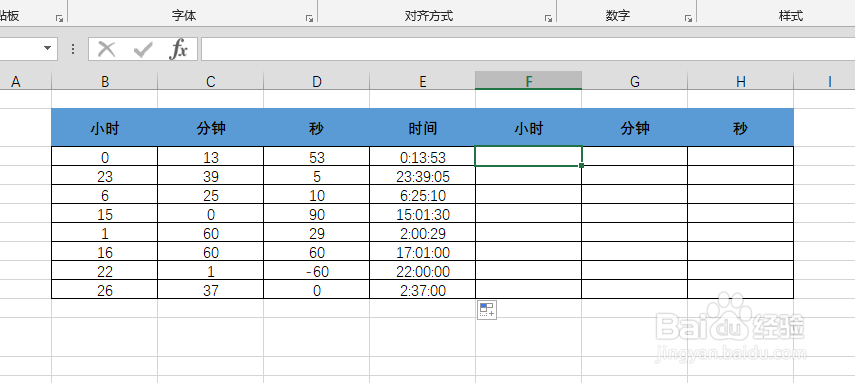The height and width of the screenshot is (383, 855).
Task: Select column C header
Action: coord(210,81)
